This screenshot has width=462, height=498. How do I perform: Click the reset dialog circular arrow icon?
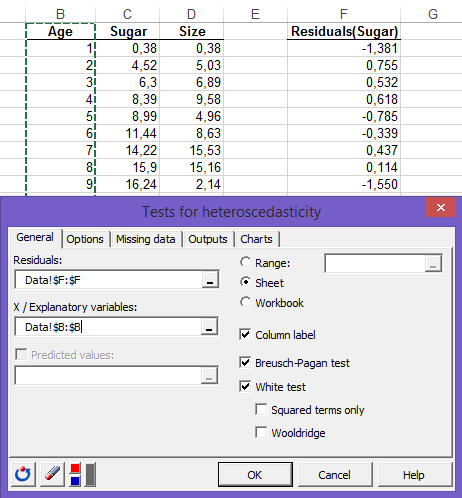23,474
